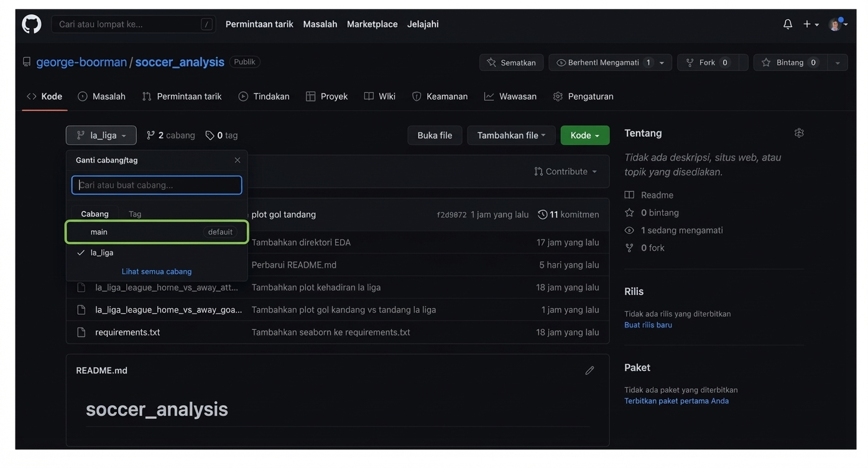Expand the plus create-new menu
868x468 pixels.
tap(811, 24)
